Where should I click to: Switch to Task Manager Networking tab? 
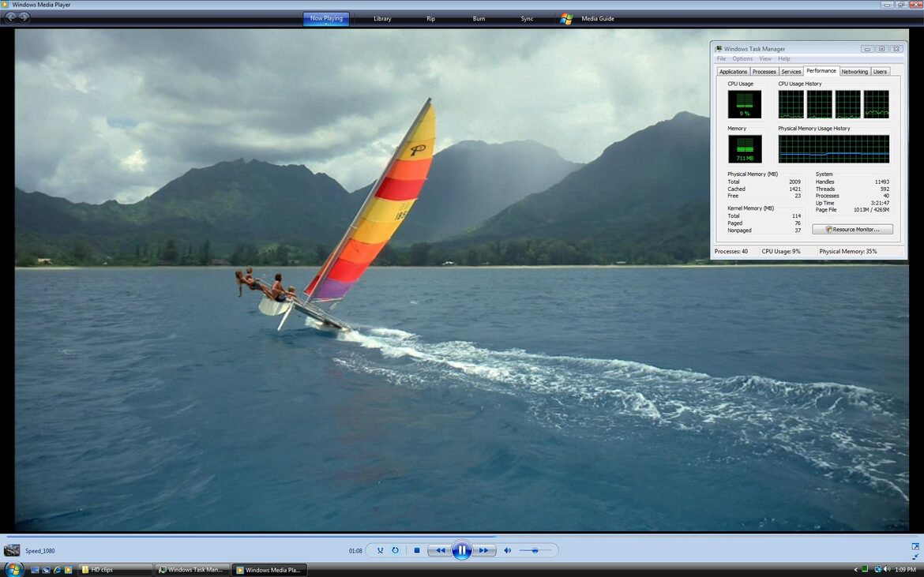[855, 72]
